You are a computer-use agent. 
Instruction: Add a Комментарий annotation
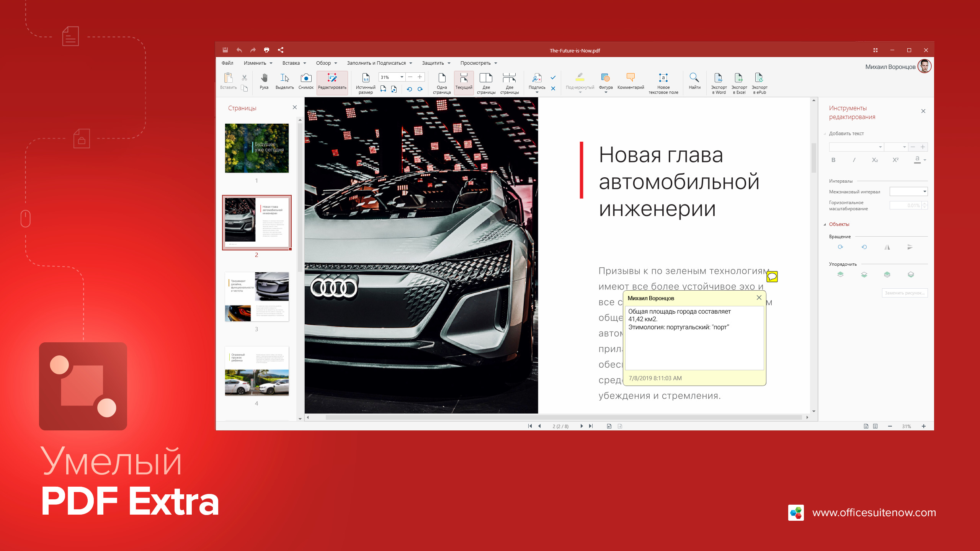pyautogui.click(x=630, y=81)
